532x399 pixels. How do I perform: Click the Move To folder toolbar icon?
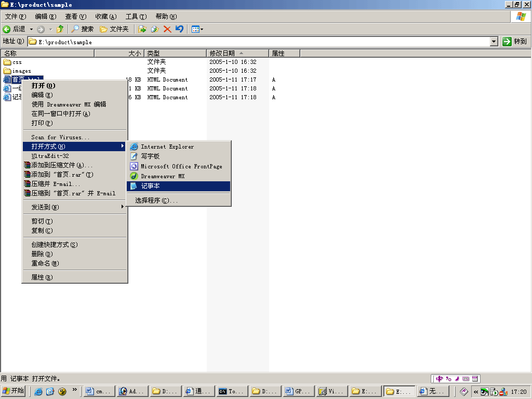pos(142,29)
